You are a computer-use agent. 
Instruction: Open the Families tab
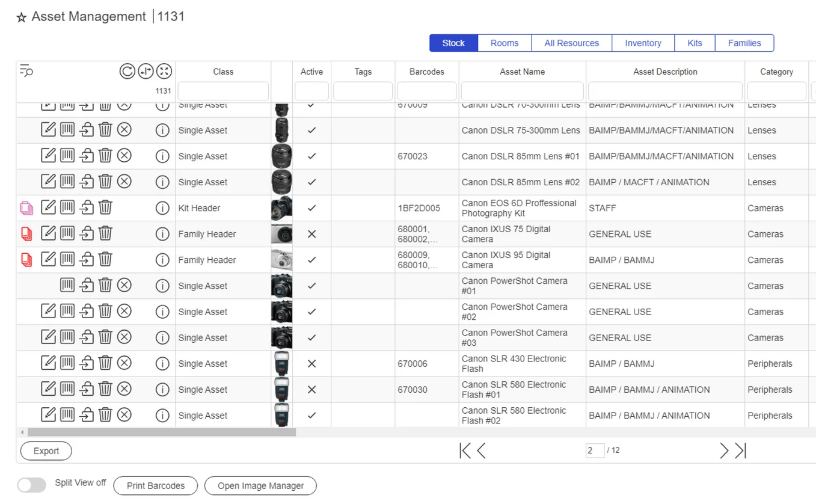click(744, 43)
